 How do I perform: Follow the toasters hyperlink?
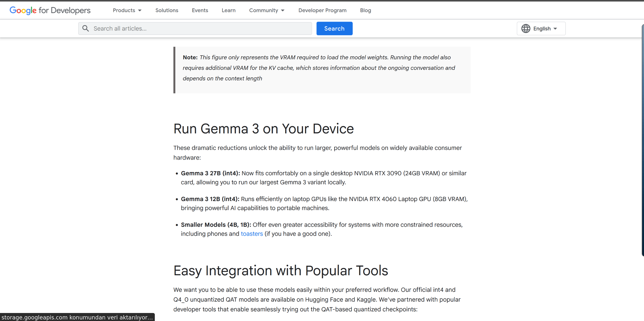pyautogui.click(x=252, y=234)
